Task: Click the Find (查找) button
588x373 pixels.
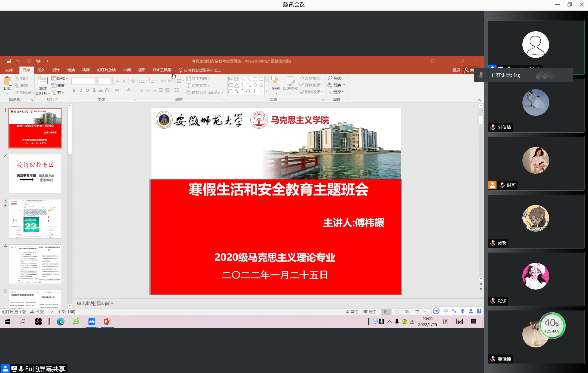Action: pos(335,78)
